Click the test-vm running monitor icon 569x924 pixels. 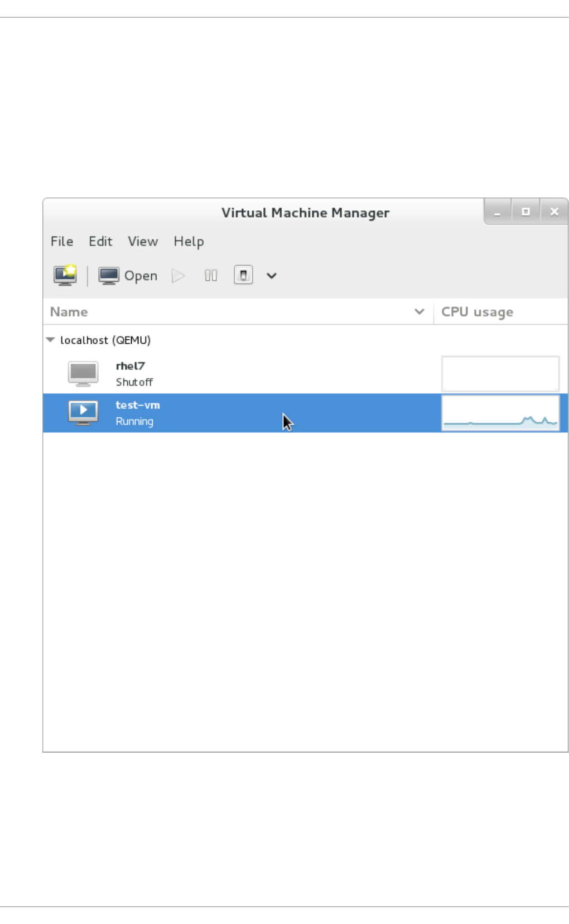[83, 413]
